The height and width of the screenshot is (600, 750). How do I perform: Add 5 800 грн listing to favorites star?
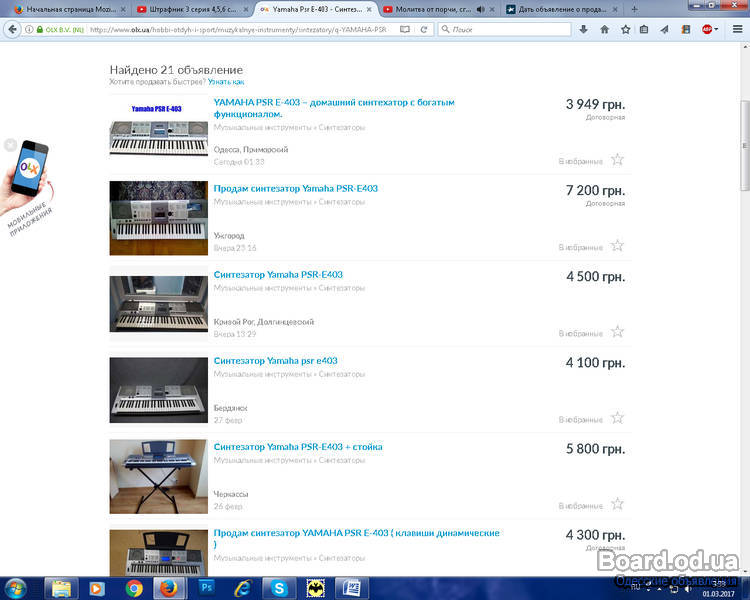617,504
